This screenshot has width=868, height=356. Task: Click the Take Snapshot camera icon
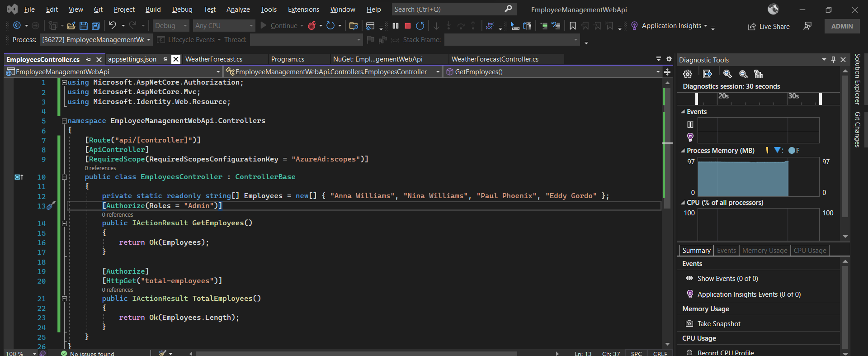pos(689,323)
